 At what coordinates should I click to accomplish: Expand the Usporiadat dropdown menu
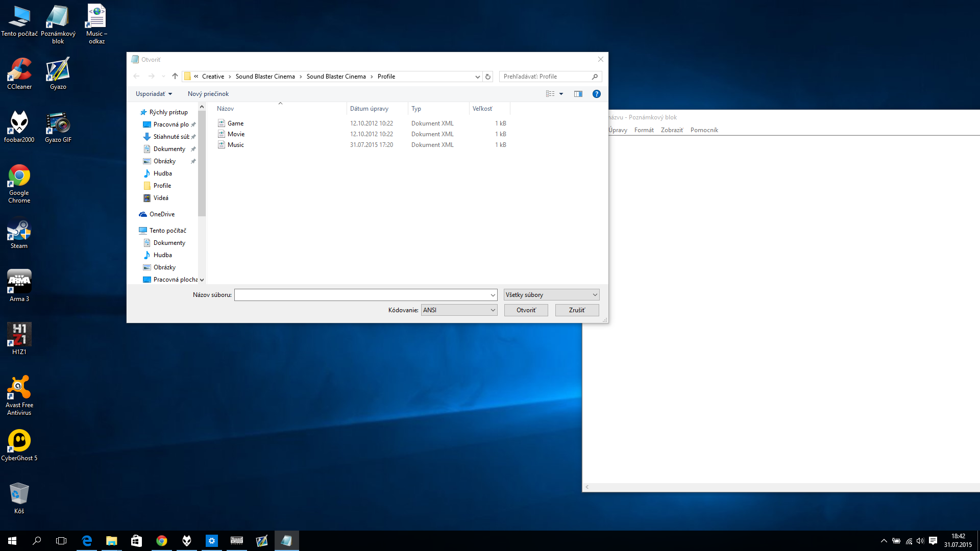(x=153, y=93)
